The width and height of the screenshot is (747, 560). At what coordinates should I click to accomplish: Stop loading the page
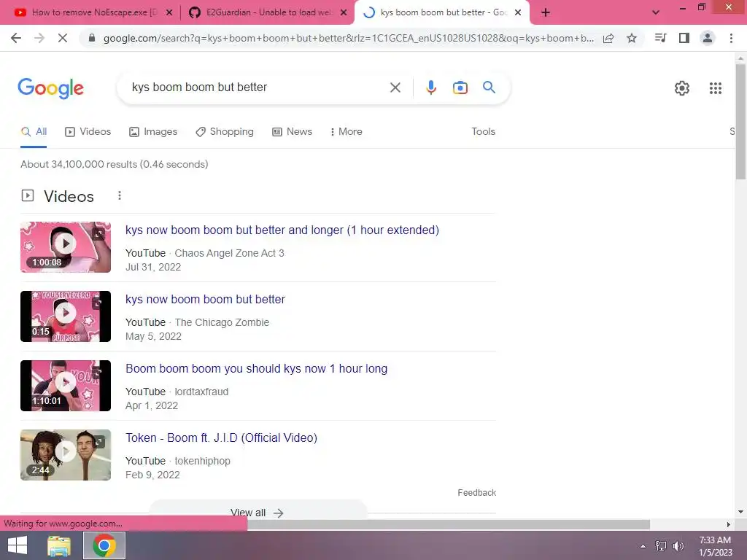63,38
